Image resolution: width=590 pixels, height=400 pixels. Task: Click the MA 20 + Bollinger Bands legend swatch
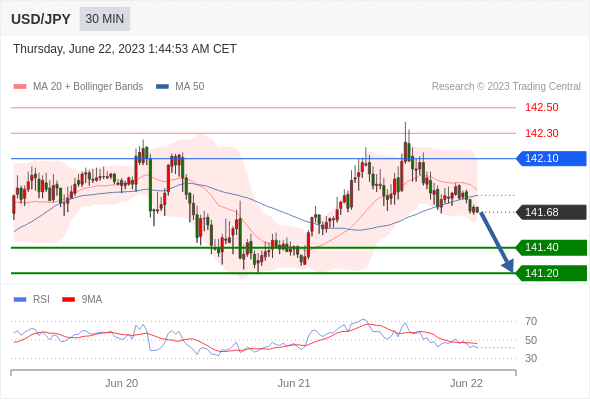point(20,87)
